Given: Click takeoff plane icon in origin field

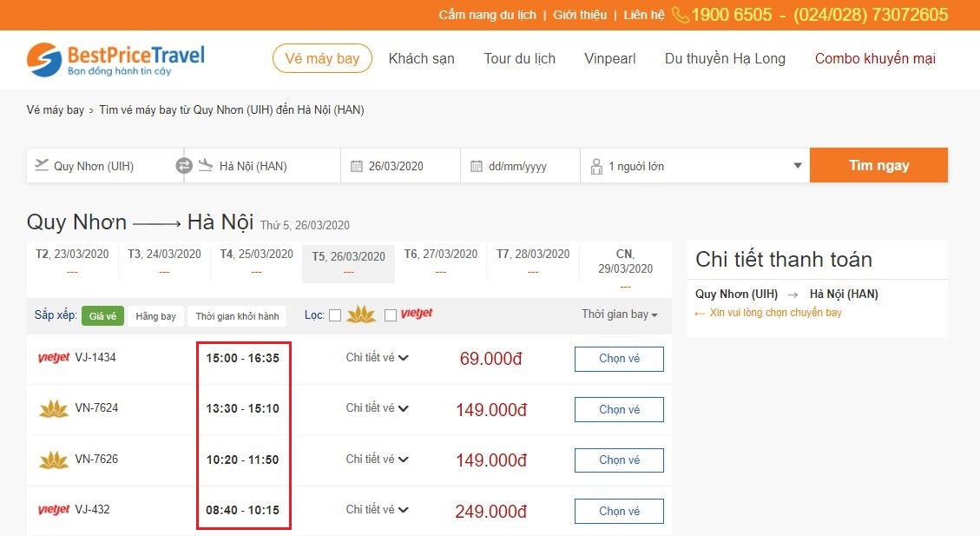Looking at the screenshot, I should [x=42, y=164].
